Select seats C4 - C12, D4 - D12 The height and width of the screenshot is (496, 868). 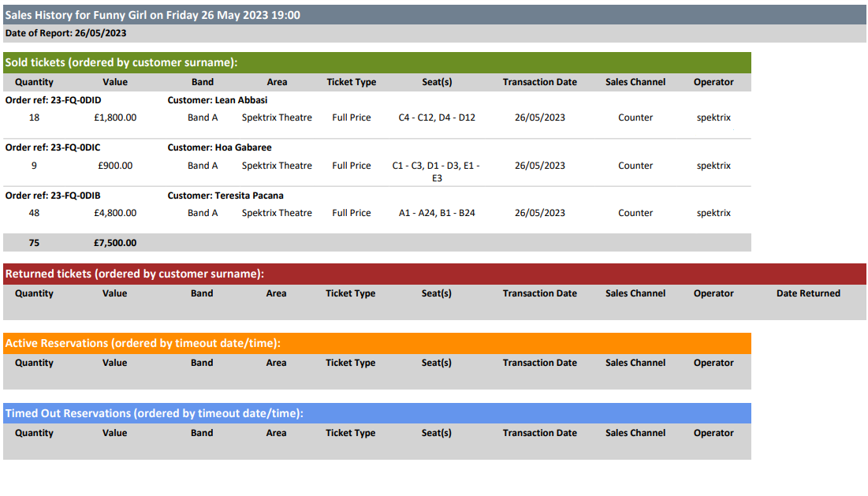click(437, 117)
